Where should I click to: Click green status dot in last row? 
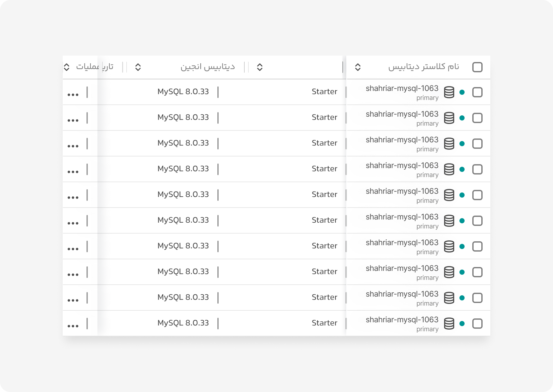tap(462, 324)
